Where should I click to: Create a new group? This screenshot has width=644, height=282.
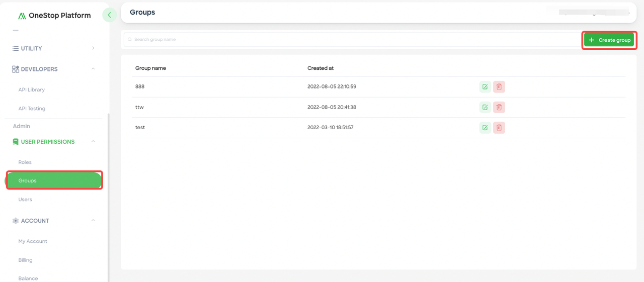point(609,40)
